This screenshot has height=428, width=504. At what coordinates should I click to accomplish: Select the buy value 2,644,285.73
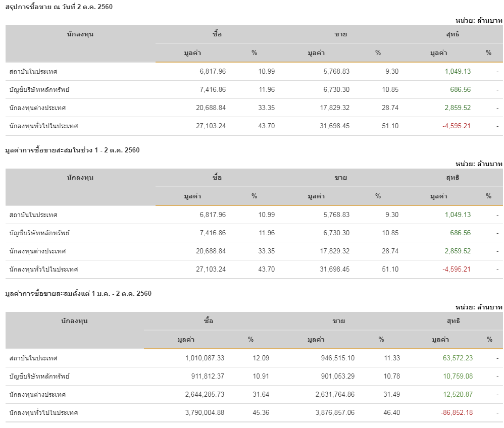click(x=205, y=394)
